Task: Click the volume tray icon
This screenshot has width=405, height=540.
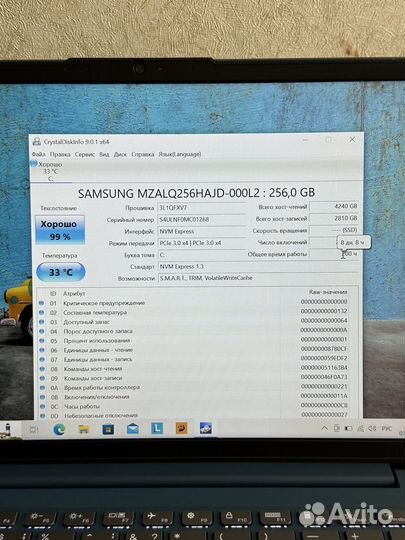Action: [x=372, y=428]
